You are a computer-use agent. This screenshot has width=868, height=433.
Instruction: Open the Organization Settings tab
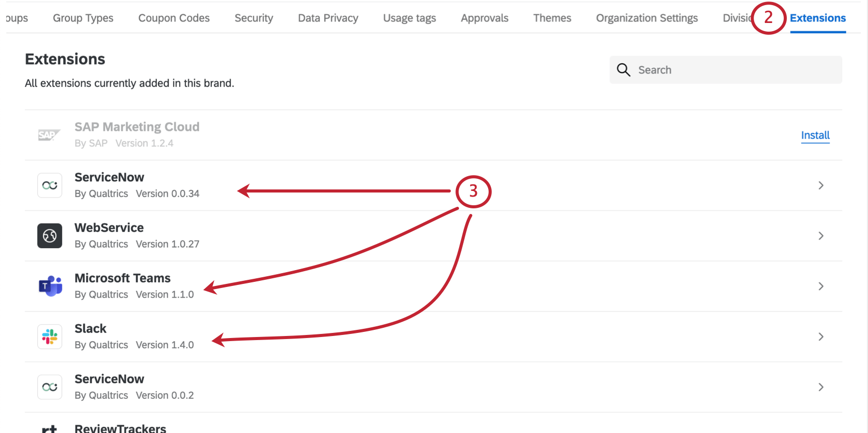(646, 18)
